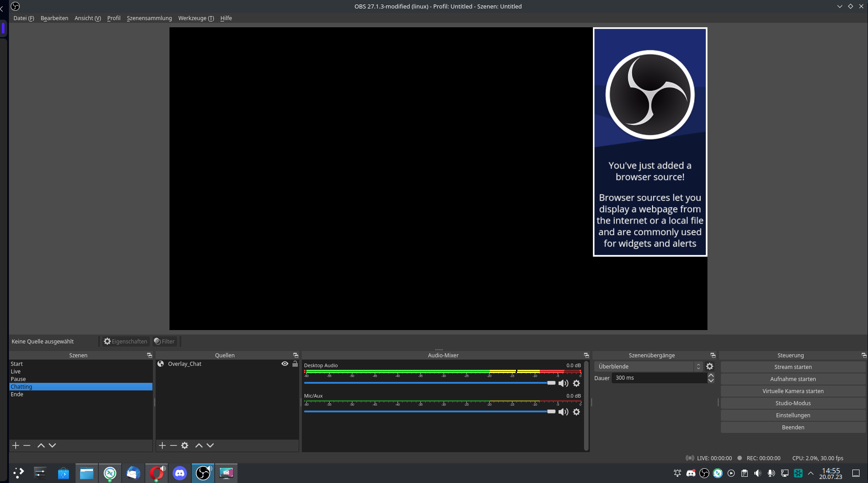The image size is (868, 483).
Task: Undock the Szenenübergänge panel
Action: pyautogui.click(x=713, y=355)
